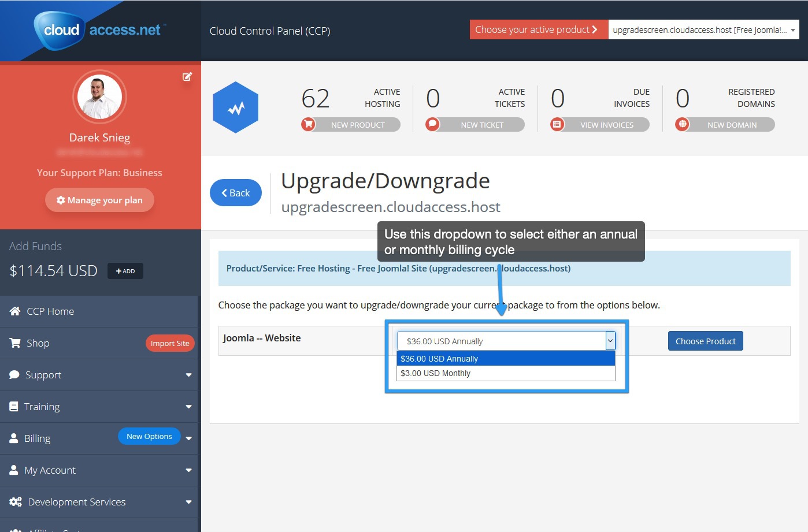Click the blue Back button

click(236, 193)
